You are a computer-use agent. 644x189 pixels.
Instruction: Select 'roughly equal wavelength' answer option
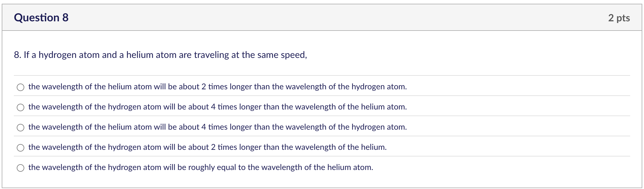(20, 167)
